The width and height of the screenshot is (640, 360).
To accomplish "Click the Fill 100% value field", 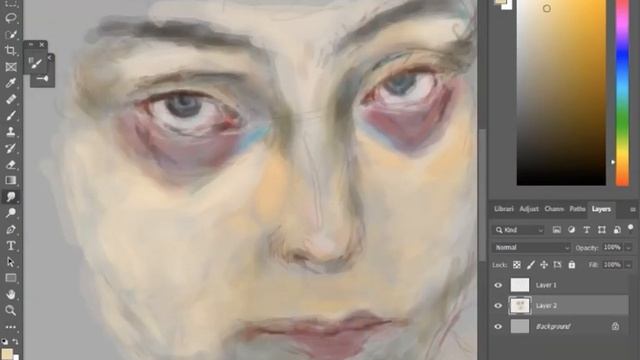I will pyautogui.click(x=612, y=264).
